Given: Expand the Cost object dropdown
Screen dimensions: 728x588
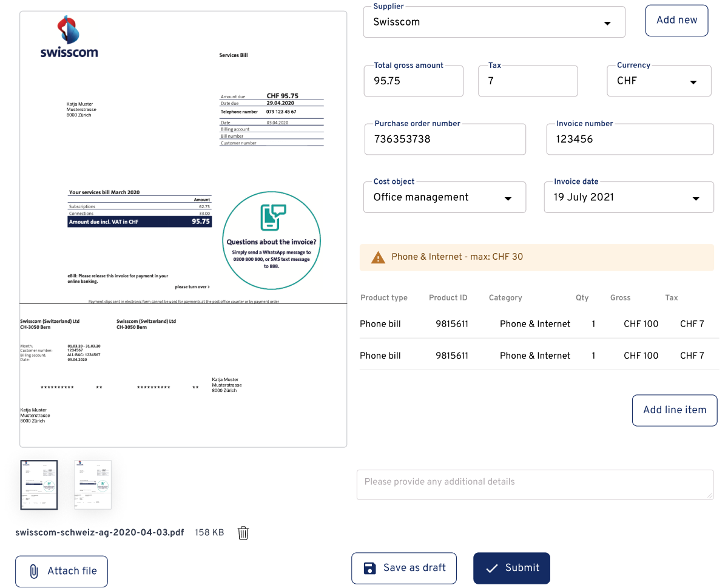Looking at the screenshot, I should pos(508,197).
